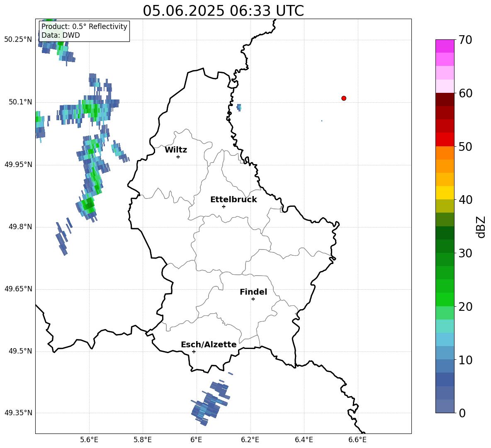491x448 pixels.
Task: Click the 70 tick on the colorbar
Action: point(465,40)
